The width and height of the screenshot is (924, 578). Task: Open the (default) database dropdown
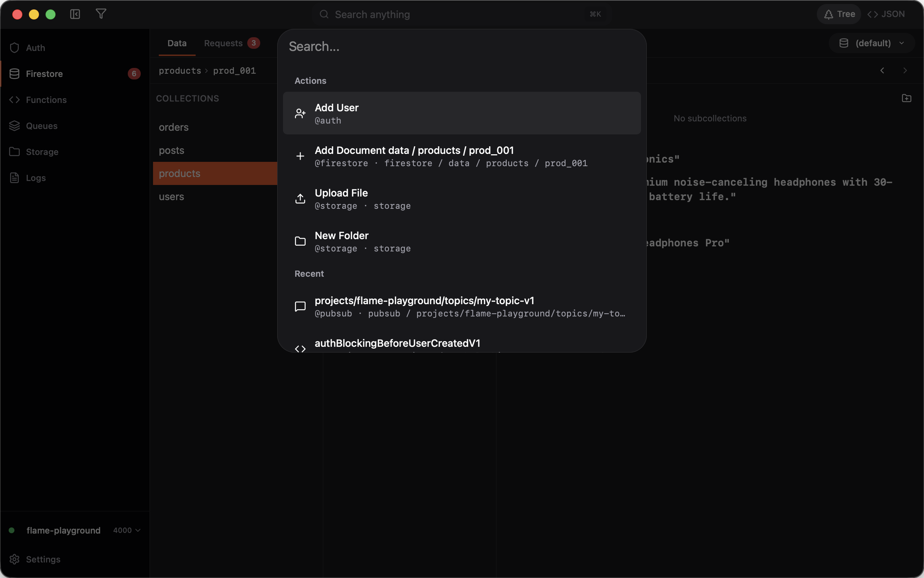point(872,43)
